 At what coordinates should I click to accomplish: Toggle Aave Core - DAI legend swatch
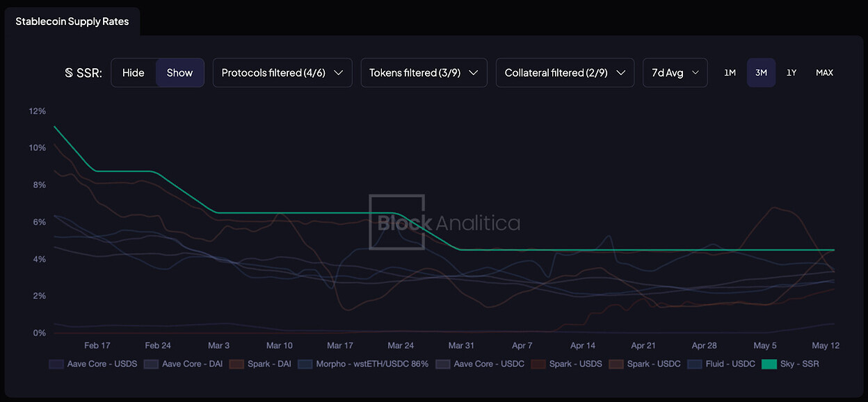(x=150, y=364)
